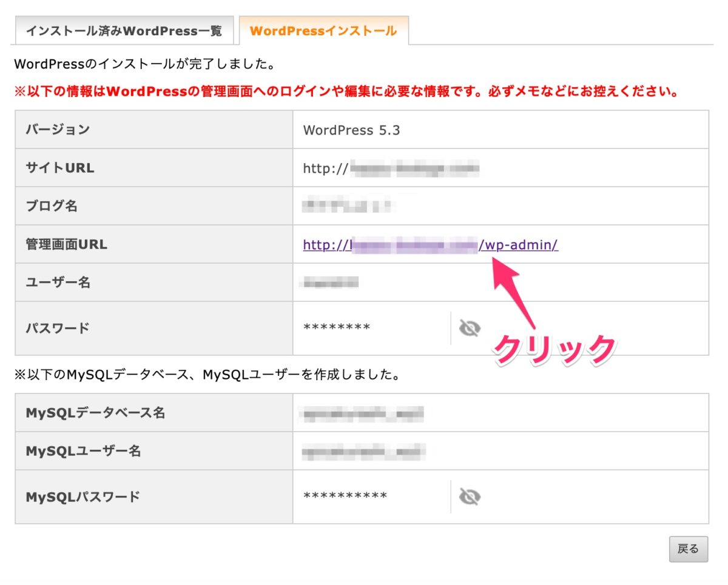Click the MySQLデータベース名 row label

click(x=95, y=413)
